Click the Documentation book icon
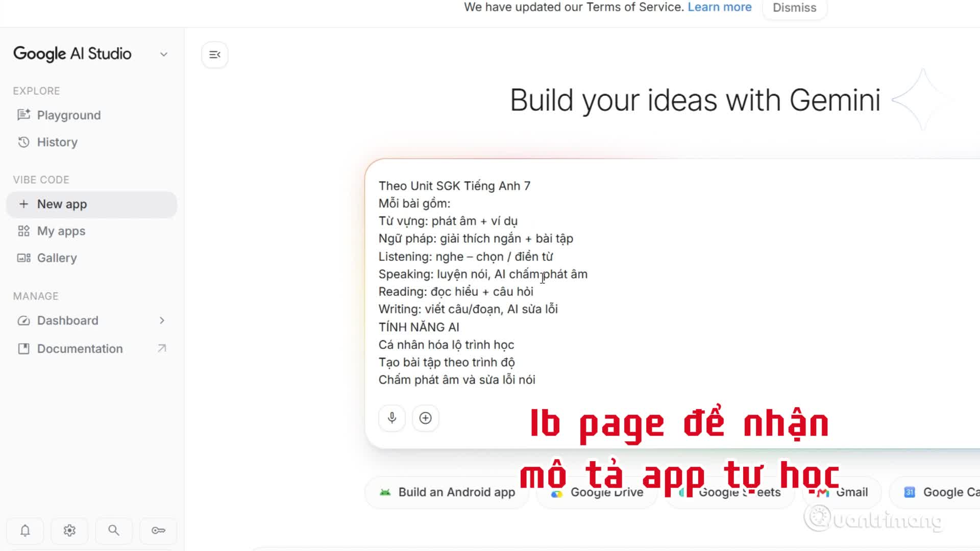Image resolution: width=980 pixels, height=551 pixels. click(23, 349)
